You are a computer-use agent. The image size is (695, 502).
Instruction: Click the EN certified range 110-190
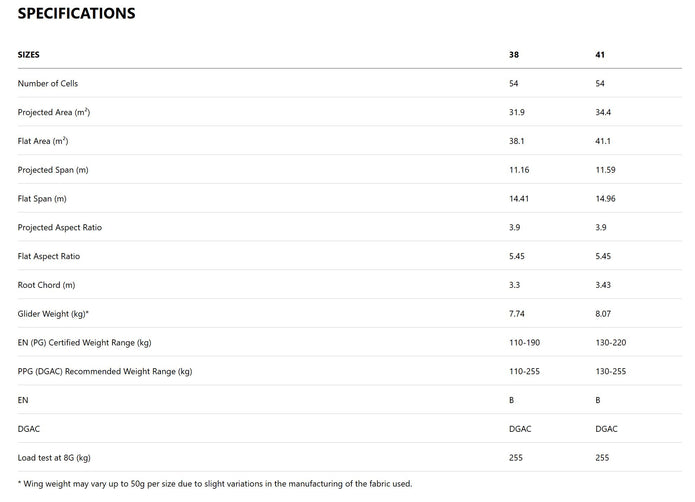coord(525,343)
